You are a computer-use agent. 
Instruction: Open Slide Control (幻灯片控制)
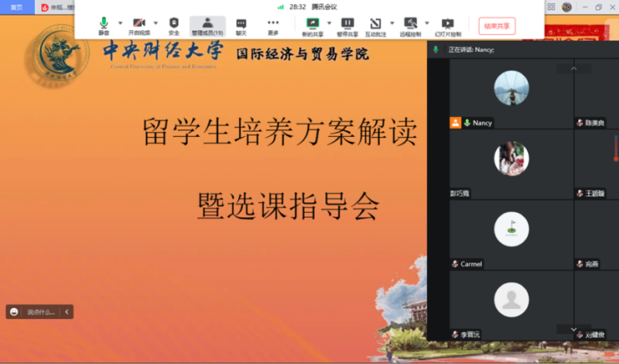pyautogui.click(x=448, y=26)
